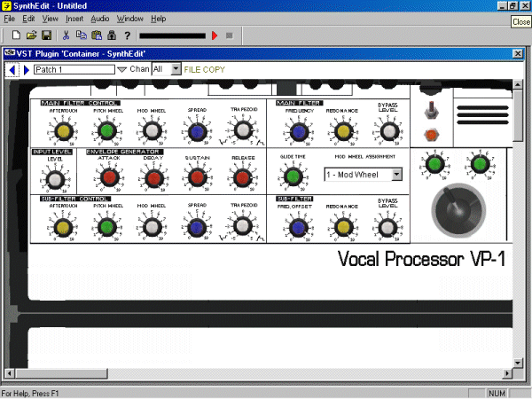The width and height of the screenshot is (532, 399).
Task: Start audio with the red play button
Action: 214,35
